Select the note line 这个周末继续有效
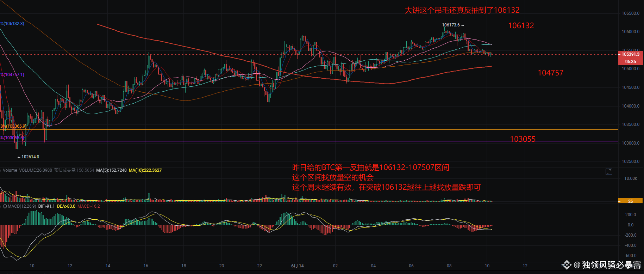This screenshot has height=274, width=644. [386, 187]
